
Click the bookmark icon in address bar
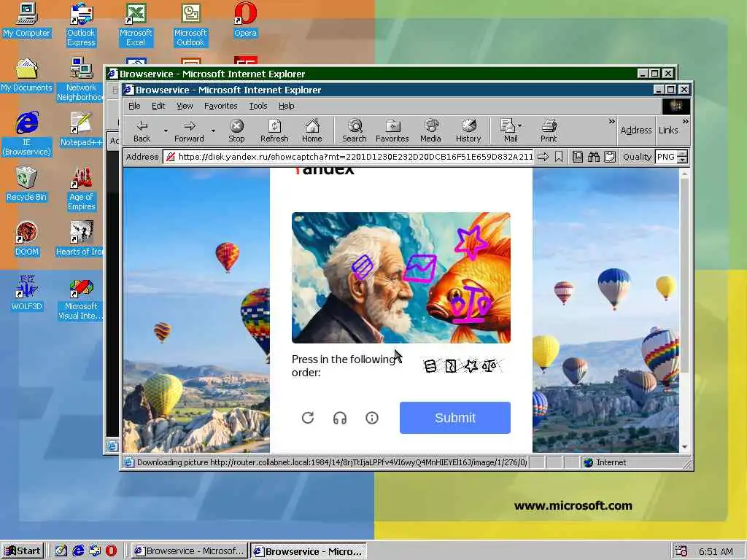559,157
